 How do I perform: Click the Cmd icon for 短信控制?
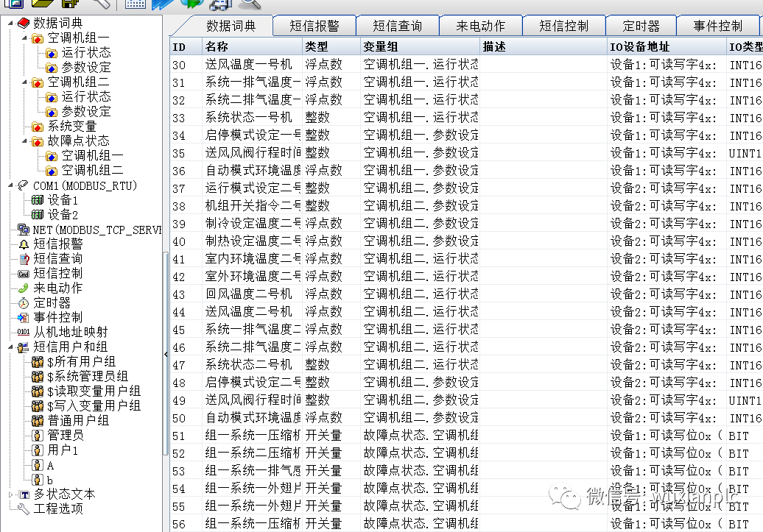tap(24, 274)
